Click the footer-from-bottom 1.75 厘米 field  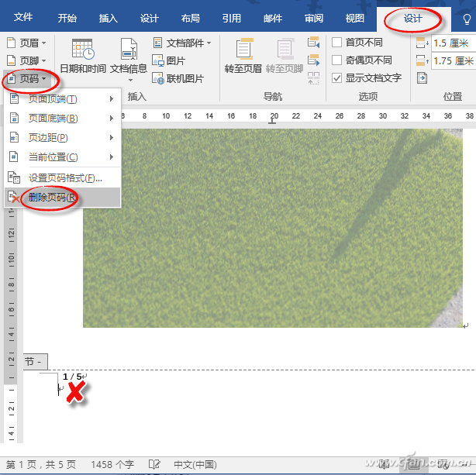click(454, 61)
